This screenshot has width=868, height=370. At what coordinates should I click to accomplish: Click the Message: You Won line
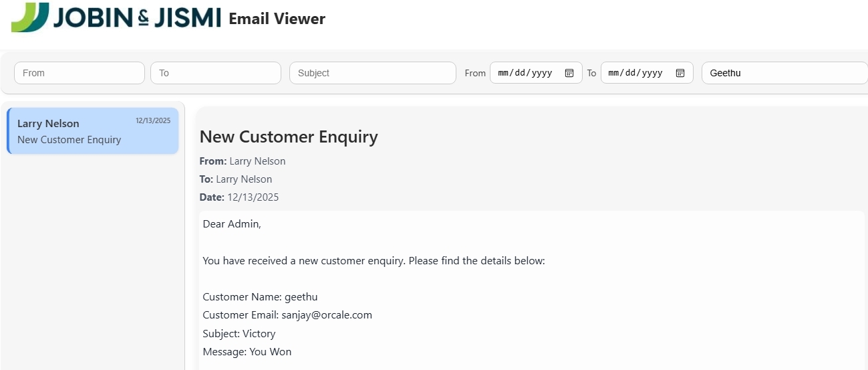click(x=247, y=352)
